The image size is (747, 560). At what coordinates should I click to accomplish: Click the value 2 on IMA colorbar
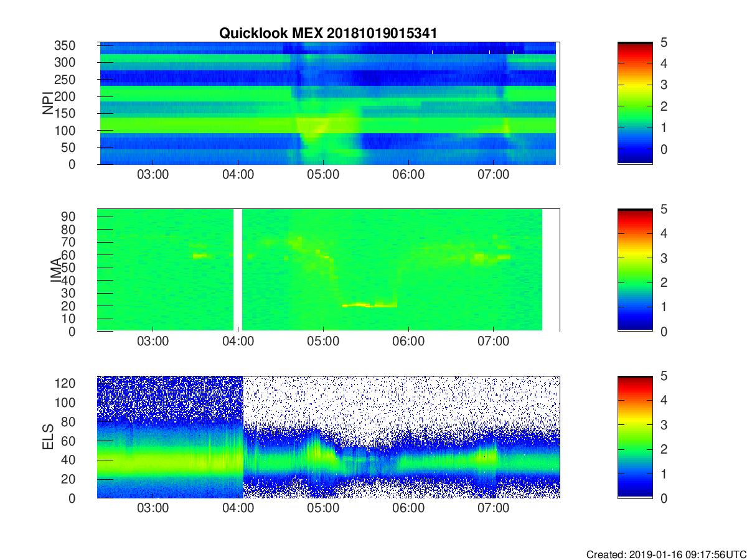pyautogui.click(x=664, y=282)
